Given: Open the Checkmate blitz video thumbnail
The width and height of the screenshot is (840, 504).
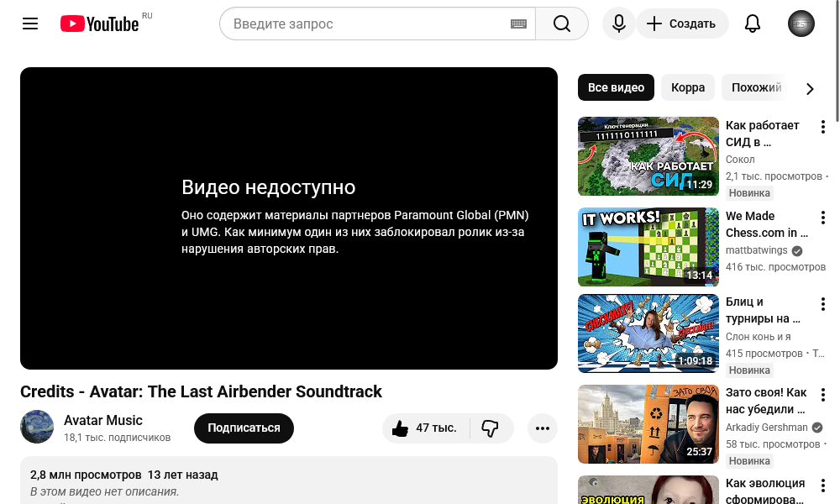Looking at the screenshot, I should (648, 333).
